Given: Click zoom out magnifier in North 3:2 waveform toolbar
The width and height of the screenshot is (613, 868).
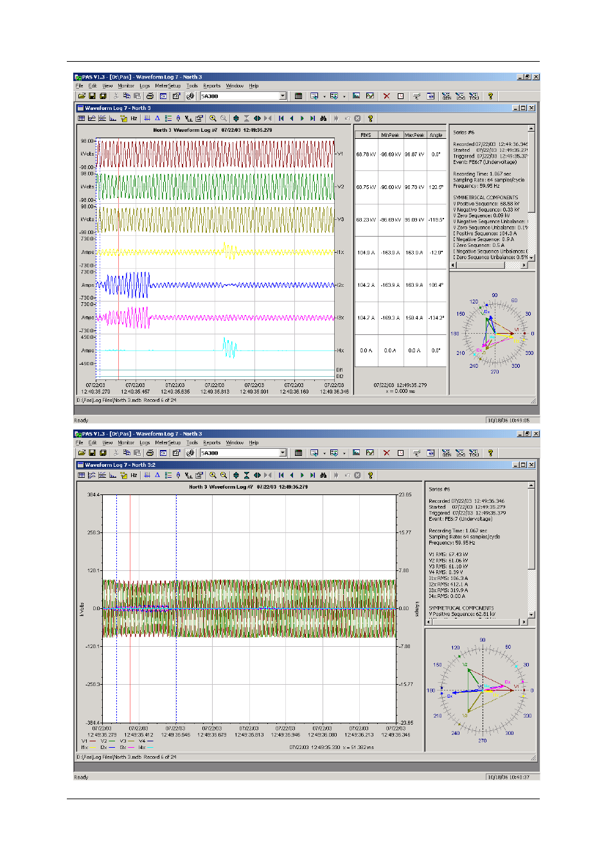Looking at the screenshot, I should (x=223, y=475).
